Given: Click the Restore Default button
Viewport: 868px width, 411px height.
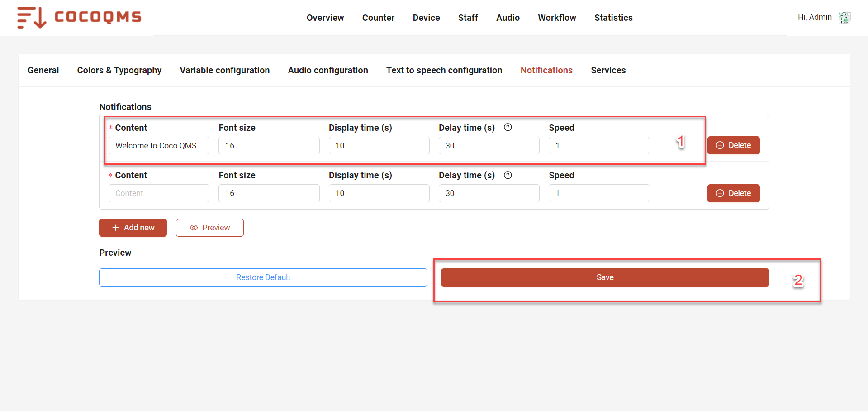Looking at the screenshot, I should (x=263, y=277).
